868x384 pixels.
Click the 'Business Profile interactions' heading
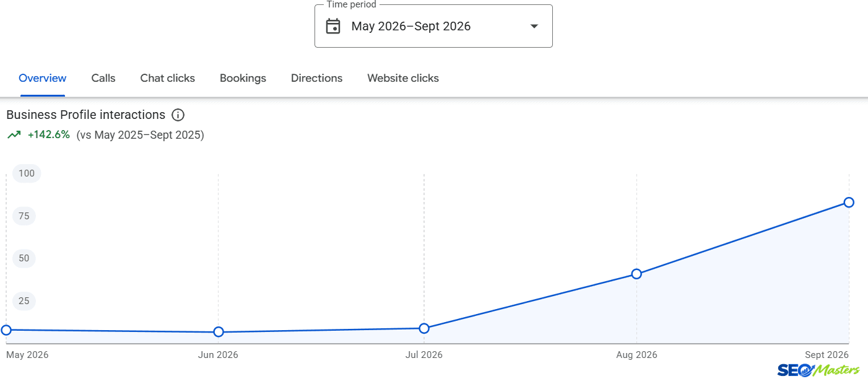tap(85, 115)
